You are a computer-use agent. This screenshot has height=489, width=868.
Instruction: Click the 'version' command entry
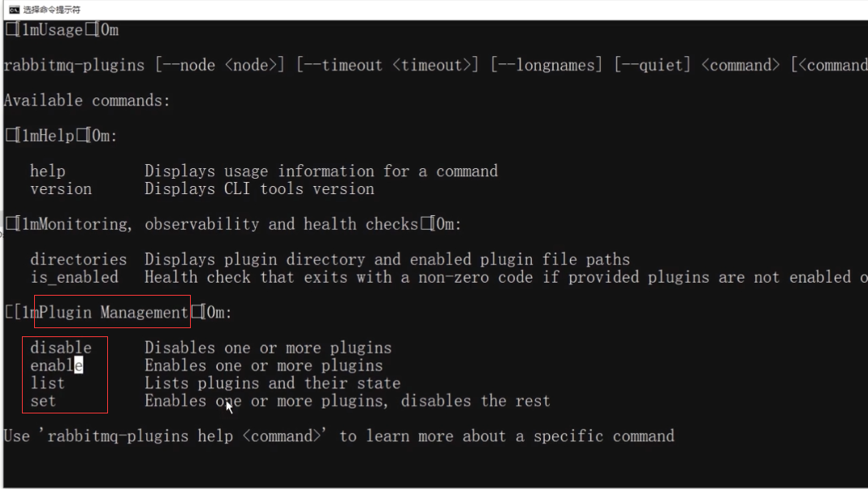(61, 188)
